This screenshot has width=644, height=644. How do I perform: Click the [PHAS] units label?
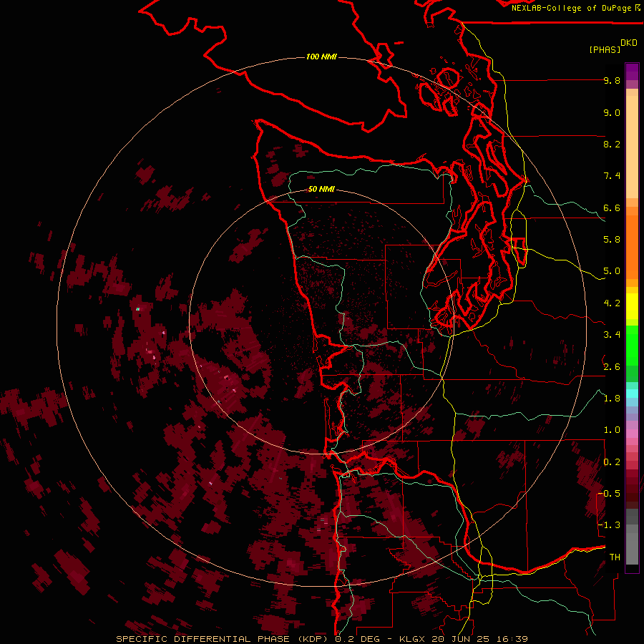point(605,49)
